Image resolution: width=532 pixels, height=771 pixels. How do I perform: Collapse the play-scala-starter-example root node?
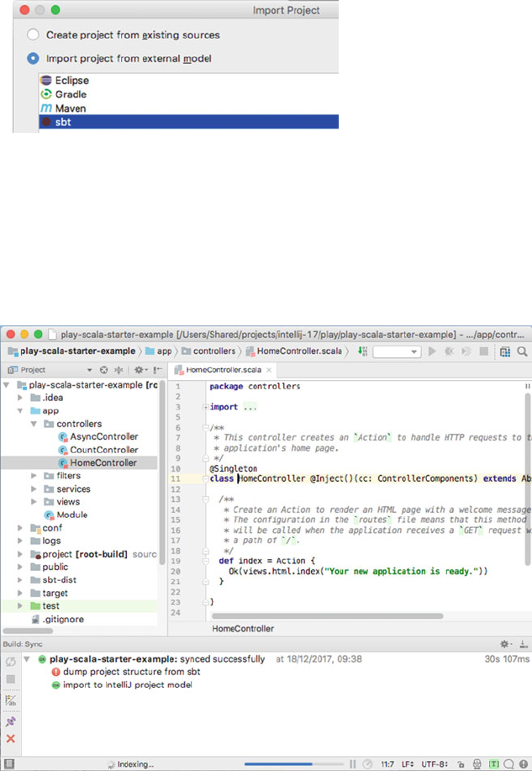point(7,385)
